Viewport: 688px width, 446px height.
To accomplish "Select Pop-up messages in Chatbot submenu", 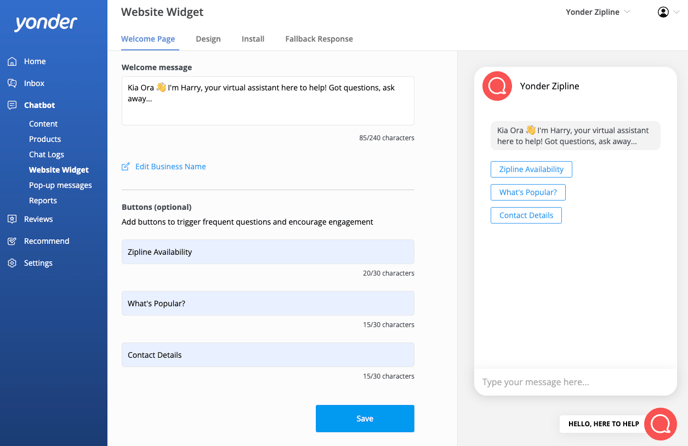I will pos(61,185).
